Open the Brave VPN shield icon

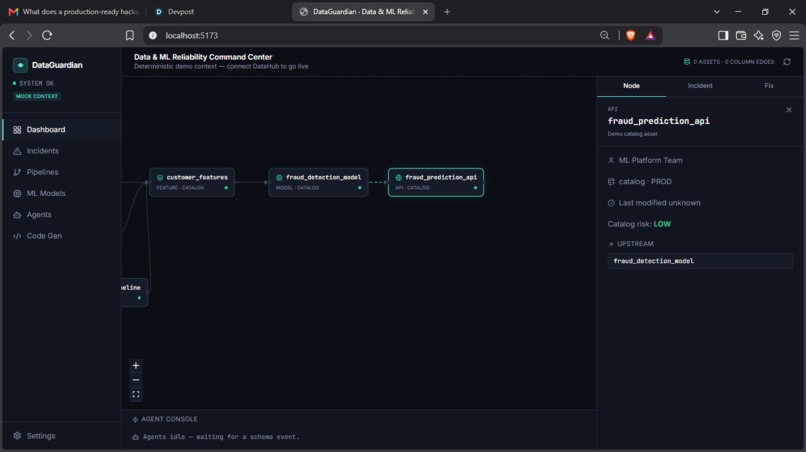776,35
